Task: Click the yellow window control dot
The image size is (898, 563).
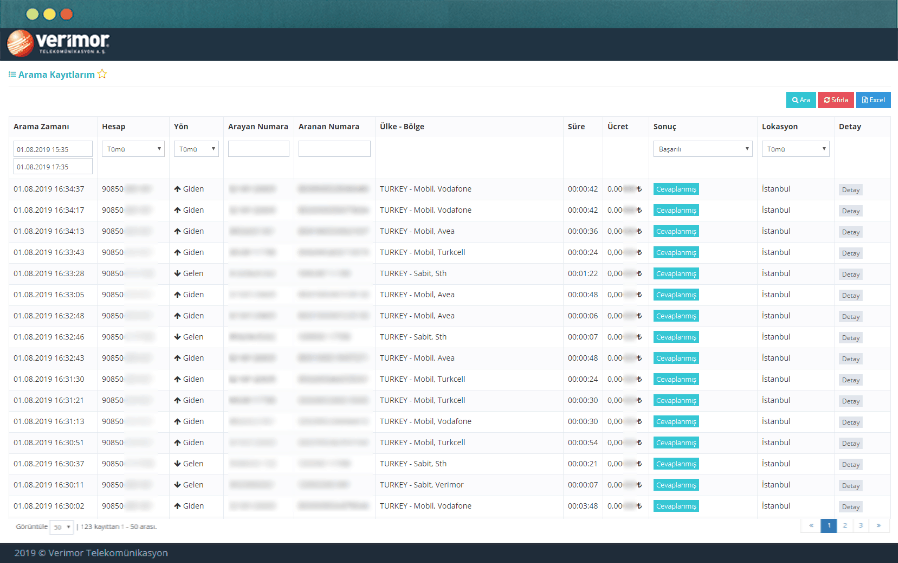Action: [x=49, y=14]
